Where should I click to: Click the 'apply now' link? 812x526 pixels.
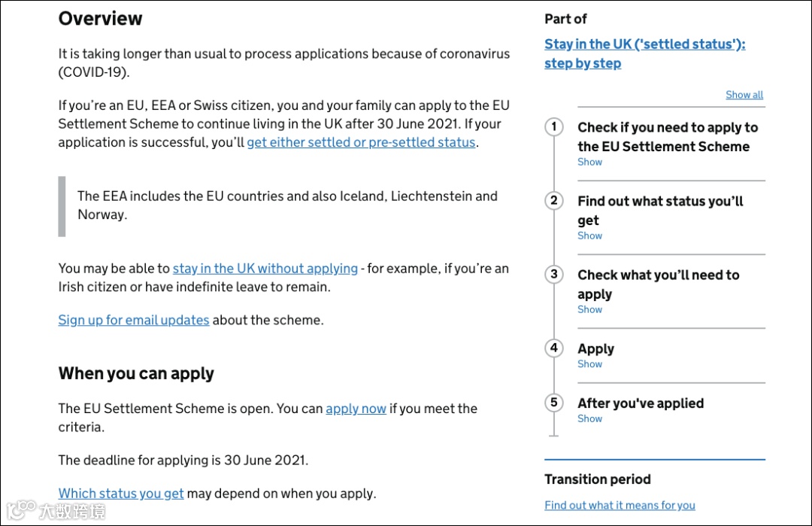tap(356, 409)
